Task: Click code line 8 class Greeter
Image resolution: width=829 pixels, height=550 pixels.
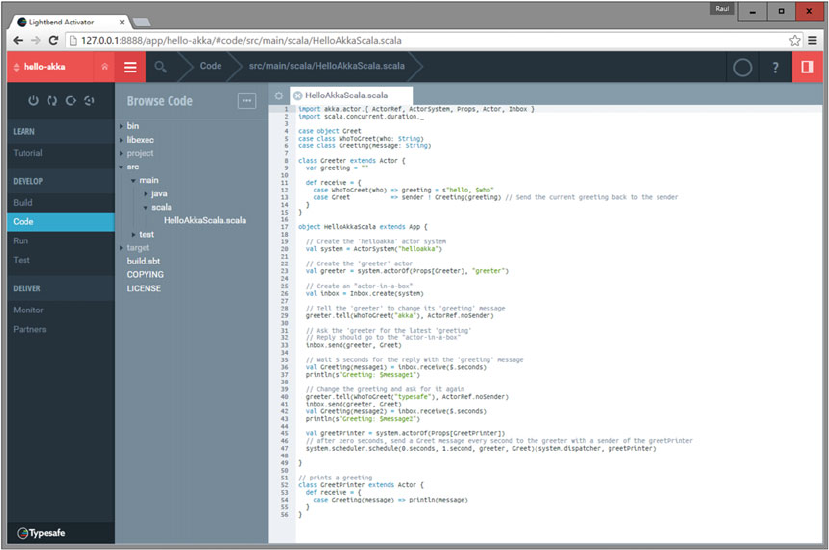Action: tap(352, 160)
